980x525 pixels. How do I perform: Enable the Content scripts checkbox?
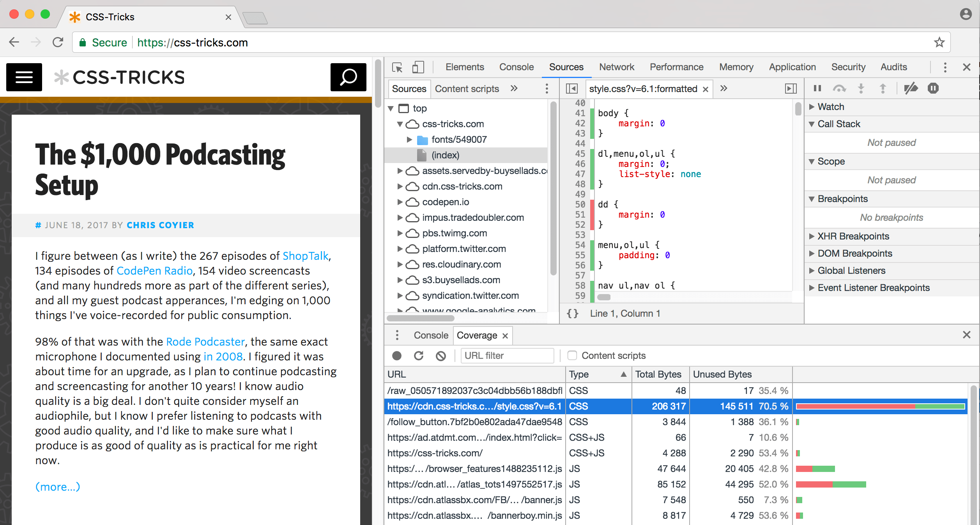click(572, 355)
